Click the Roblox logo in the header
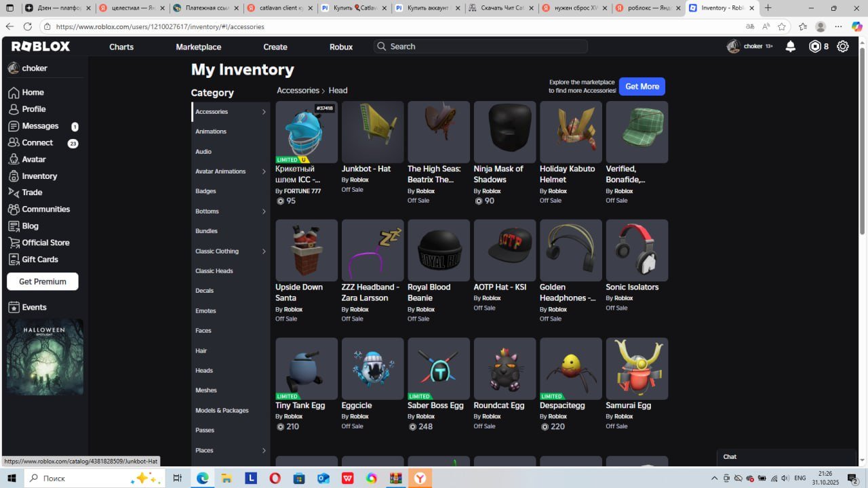 coord(41,47)
